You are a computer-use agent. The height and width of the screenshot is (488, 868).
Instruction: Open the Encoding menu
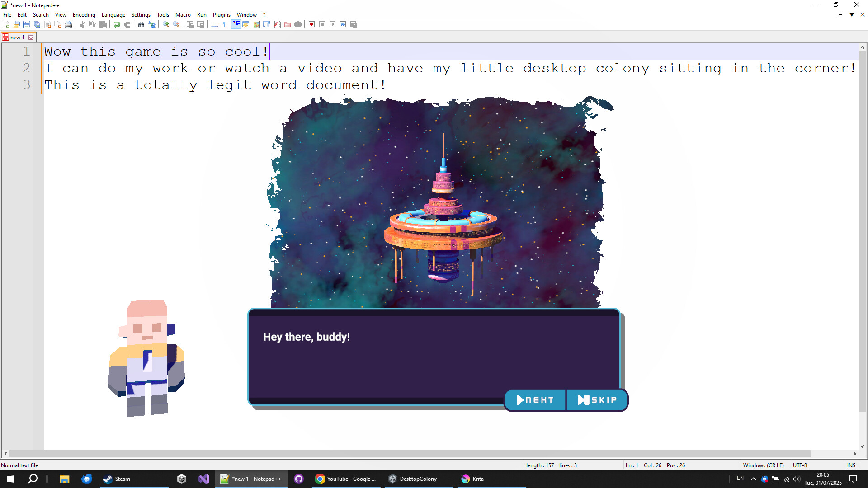click(84, 14)
